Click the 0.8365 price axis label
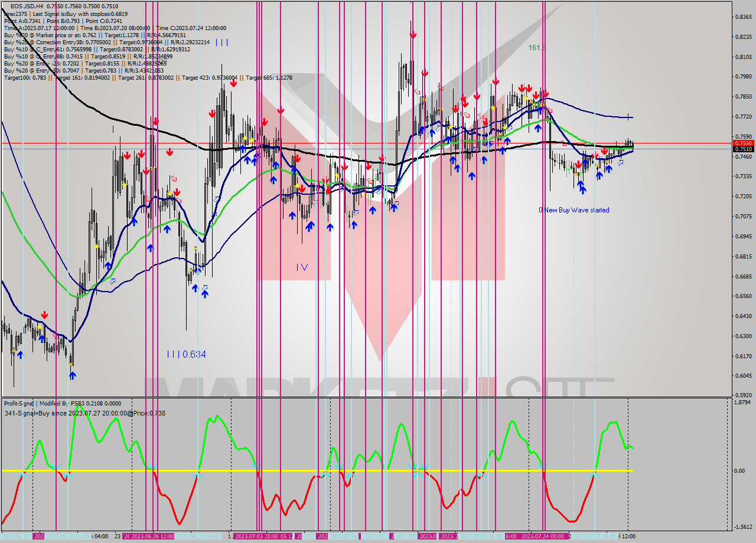756x543 pixels. 743,17
